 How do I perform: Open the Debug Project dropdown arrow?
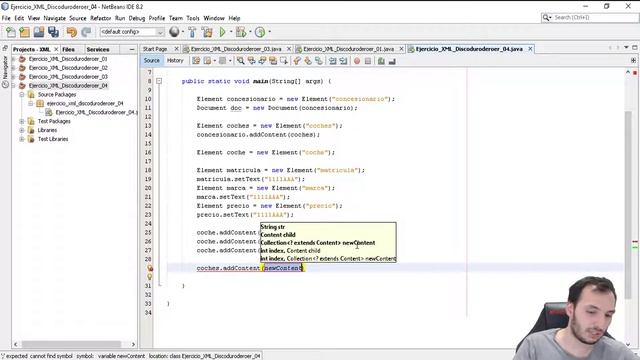tap(250, 32)
